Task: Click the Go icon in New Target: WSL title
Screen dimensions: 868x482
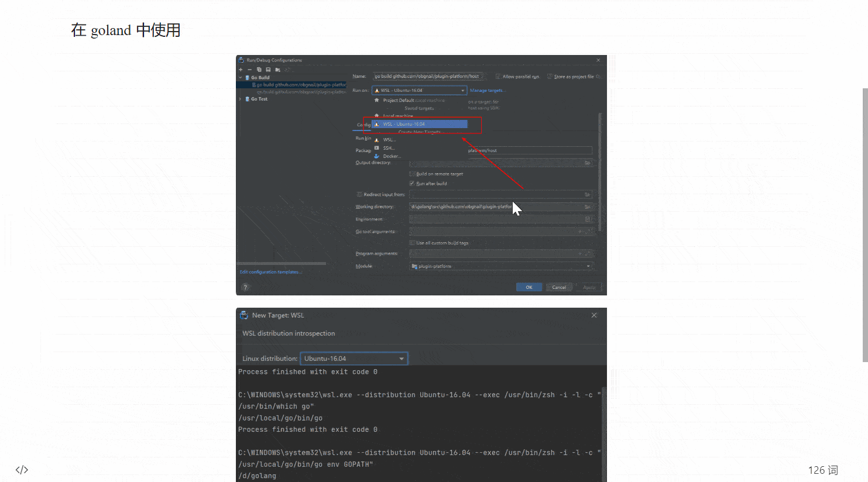Action: coord(244,315)
